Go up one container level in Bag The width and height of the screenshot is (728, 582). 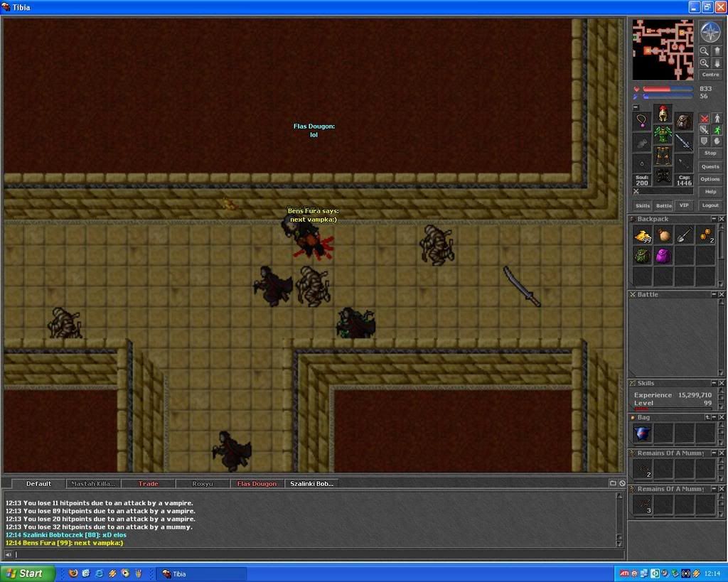tap(707, 417)
